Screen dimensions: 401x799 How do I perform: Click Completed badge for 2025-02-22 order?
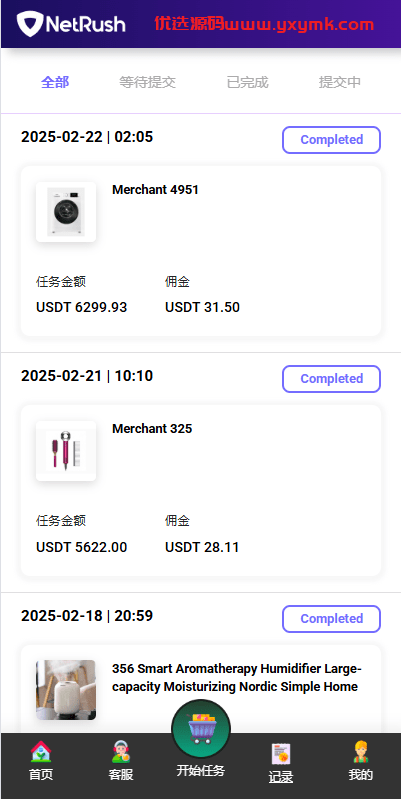pos(332,140)
